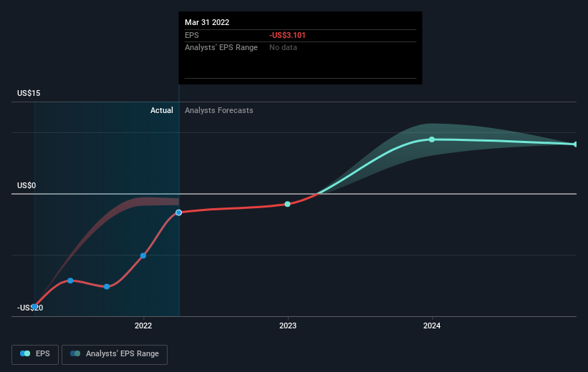The image size is (588, 372).
Task: Click the last forecast point at chart's right edge
Action: 576,145
